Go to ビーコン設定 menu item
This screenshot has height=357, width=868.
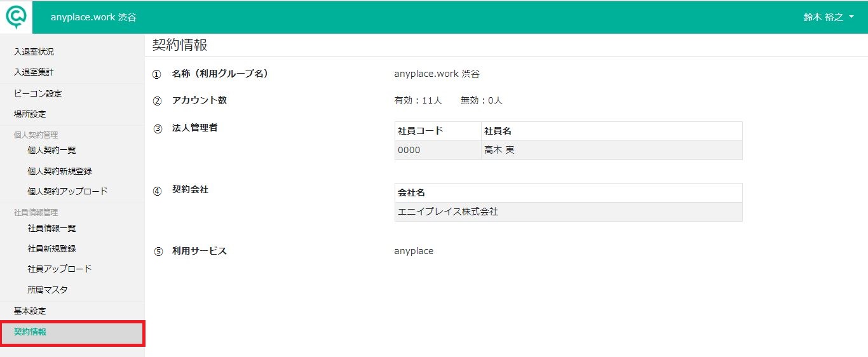coord(37,94)
